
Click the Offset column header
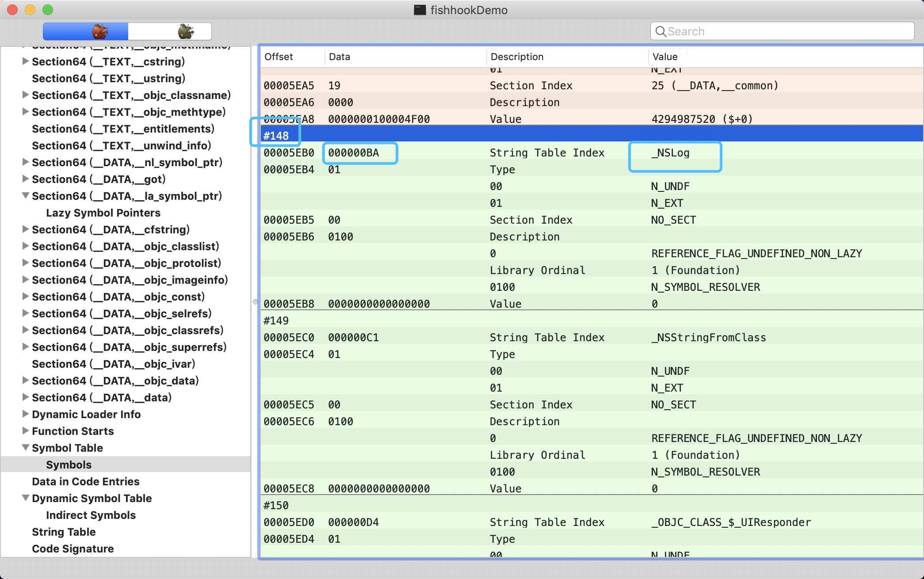coord(279,57)
